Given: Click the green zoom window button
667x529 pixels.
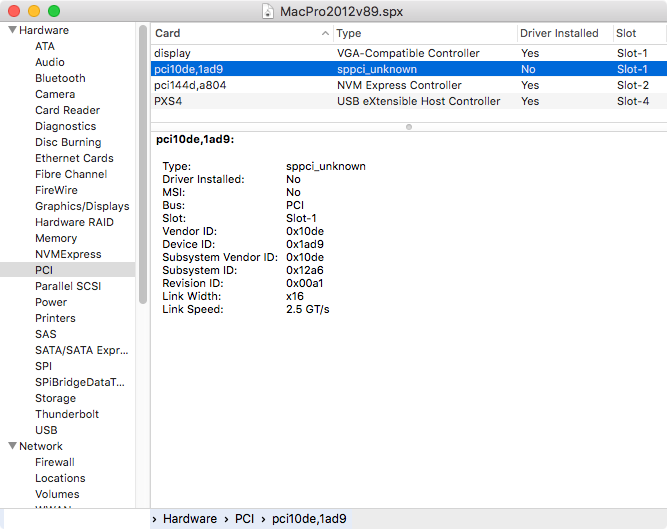Looking at the screenshot, I should (54, 11).
